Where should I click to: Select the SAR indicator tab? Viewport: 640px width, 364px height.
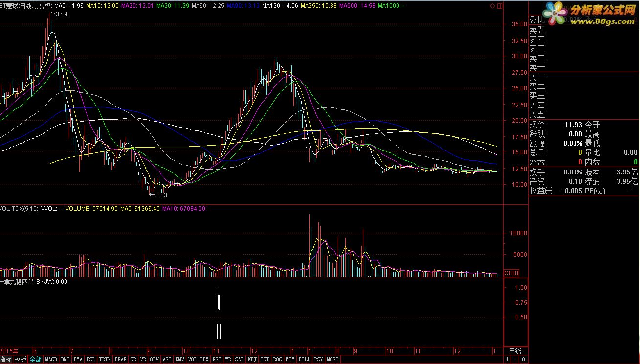[239, 359]
